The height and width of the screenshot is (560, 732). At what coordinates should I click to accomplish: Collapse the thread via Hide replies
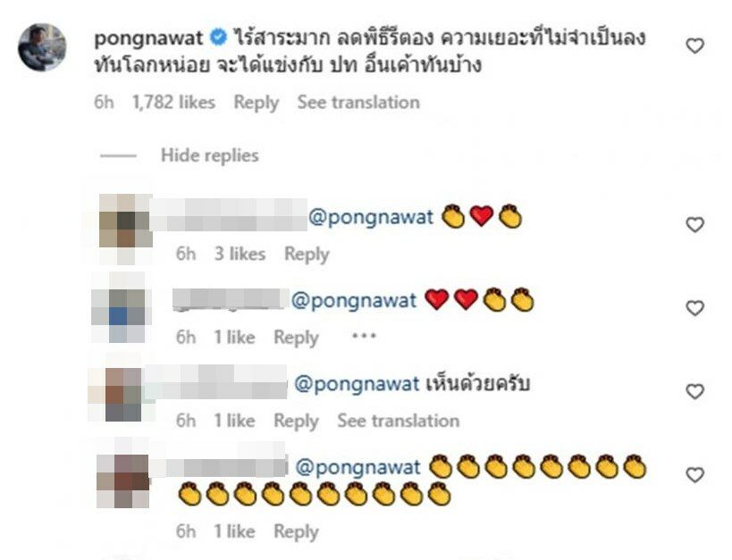point(210,155)
